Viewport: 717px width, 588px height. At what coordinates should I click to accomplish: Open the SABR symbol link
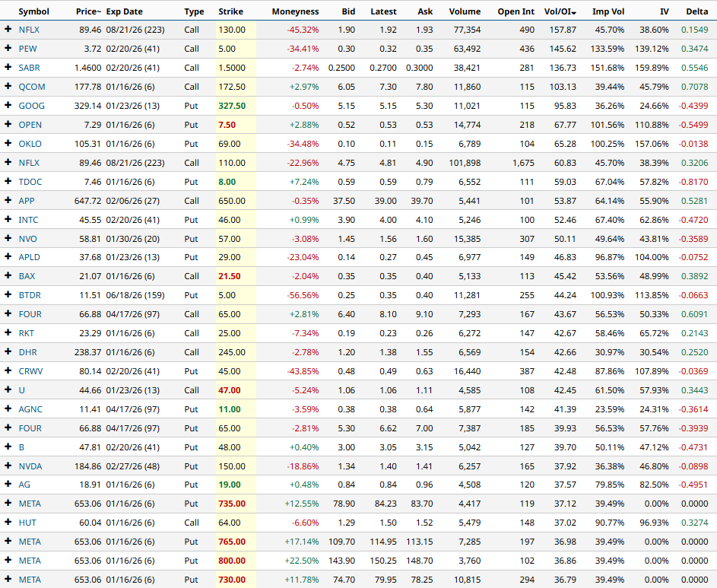coord(29,68)
